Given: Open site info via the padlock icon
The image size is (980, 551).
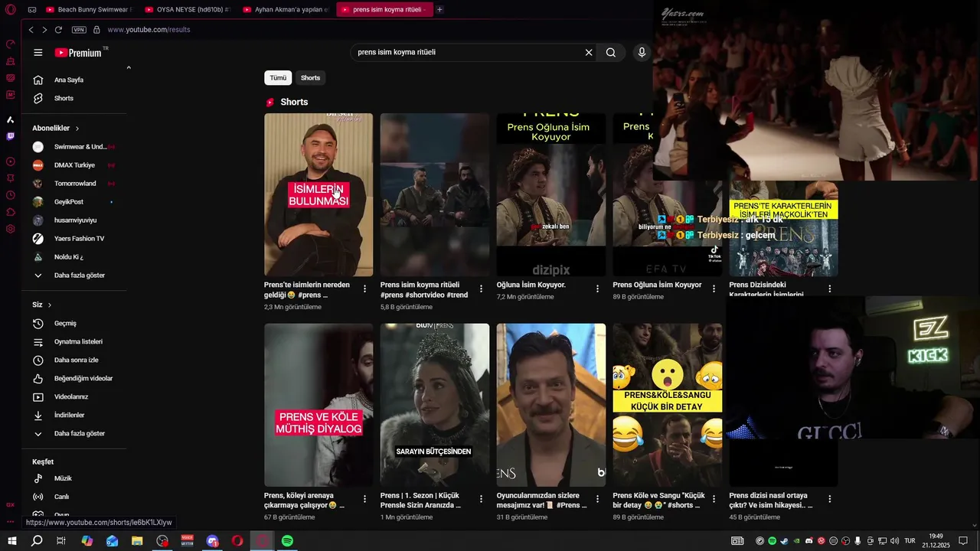Looking at the screenshot, I should coord(96,30).
